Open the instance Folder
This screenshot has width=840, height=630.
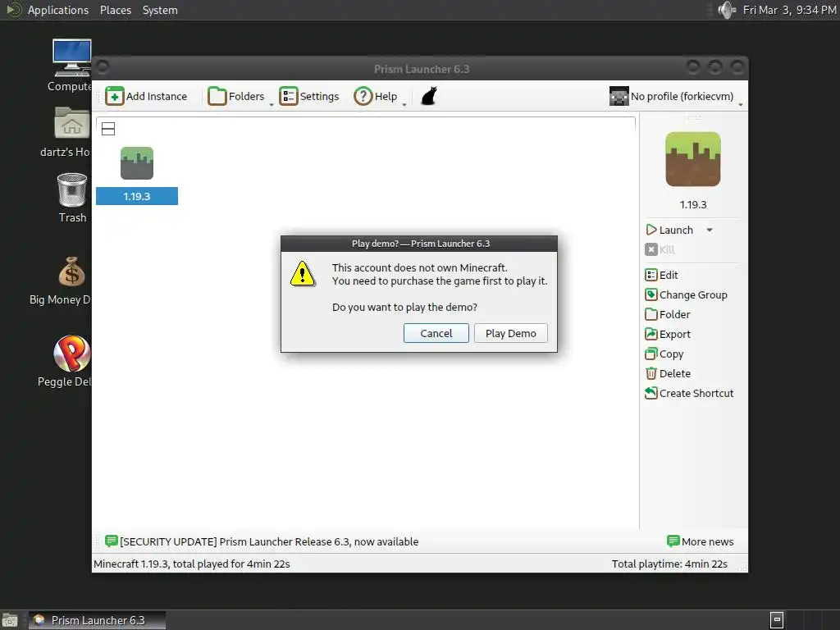click(x=668, y=314)
